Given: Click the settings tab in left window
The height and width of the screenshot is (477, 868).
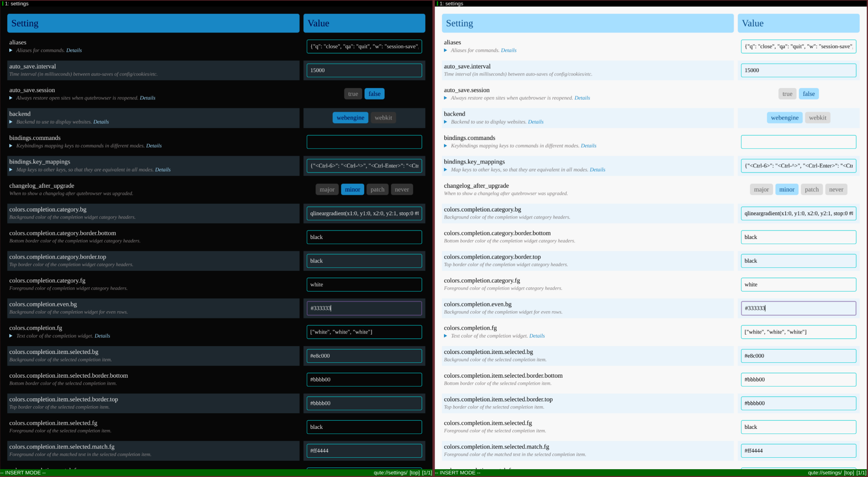Looking at the screenshot, I should coord(17,3).
